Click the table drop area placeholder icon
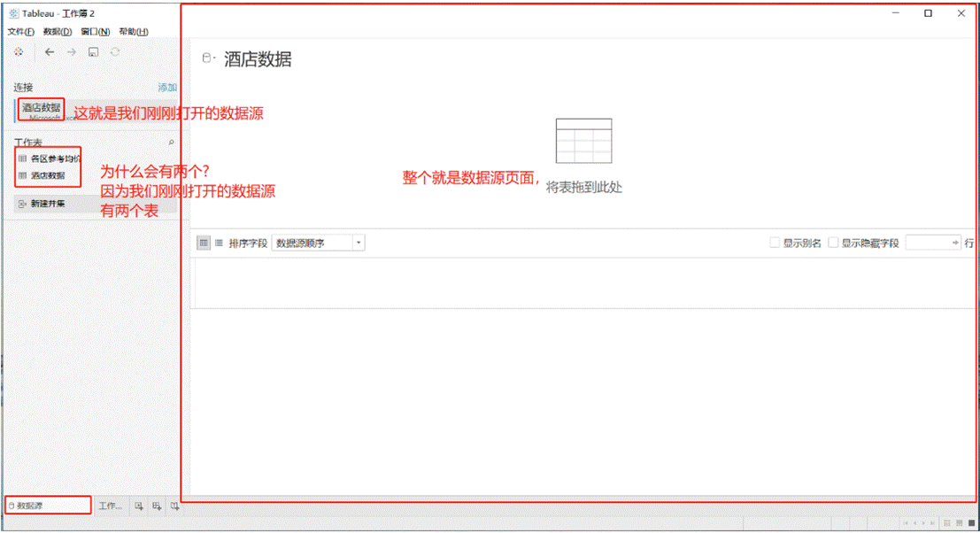This screenshot has height=533, width=980. [583, 141]
